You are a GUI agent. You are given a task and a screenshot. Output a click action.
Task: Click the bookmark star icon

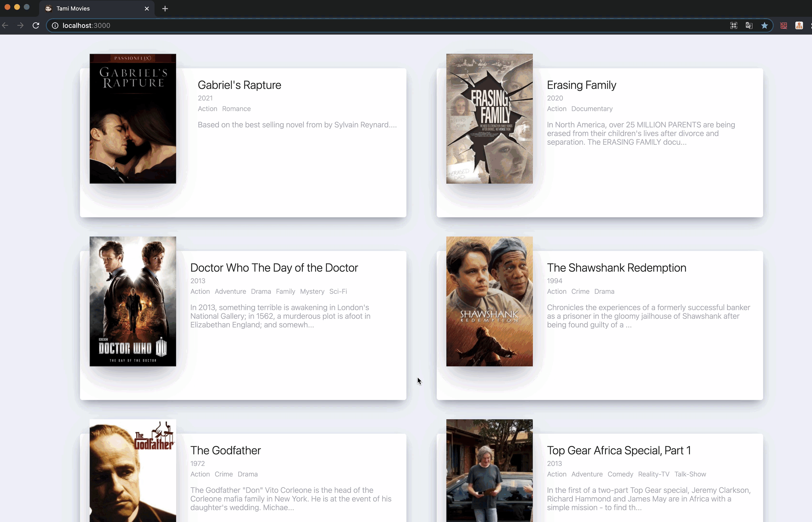(x=764, y=25)
